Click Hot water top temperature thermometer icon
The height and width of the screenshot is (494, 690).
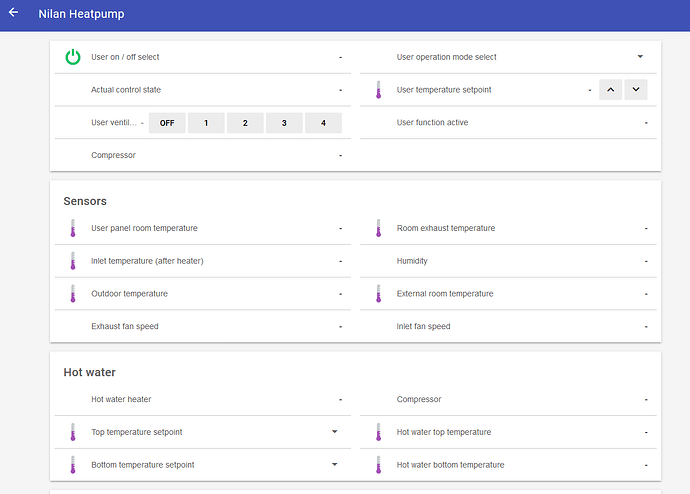[x=378, y=432]
